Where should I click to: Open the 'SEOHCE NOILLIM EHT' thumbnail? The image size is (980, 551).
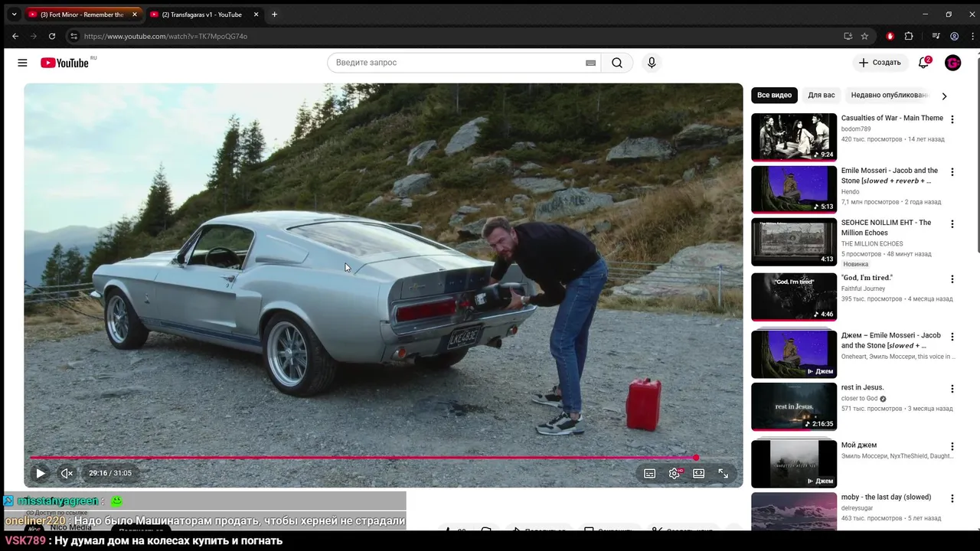tap(794, 242)
